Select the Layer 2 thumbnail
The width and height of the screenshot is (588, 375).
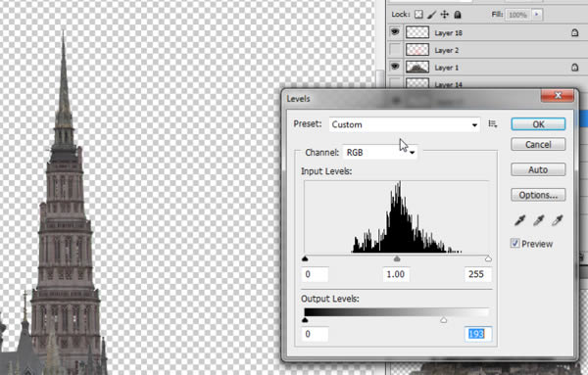coord(417,50)
